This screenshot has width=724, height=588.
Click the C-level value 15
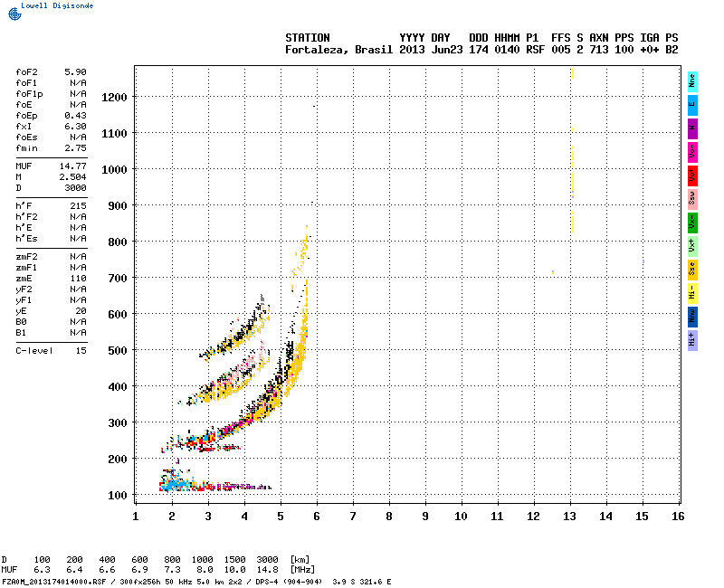pyautogui.click(x=81, y=351)
